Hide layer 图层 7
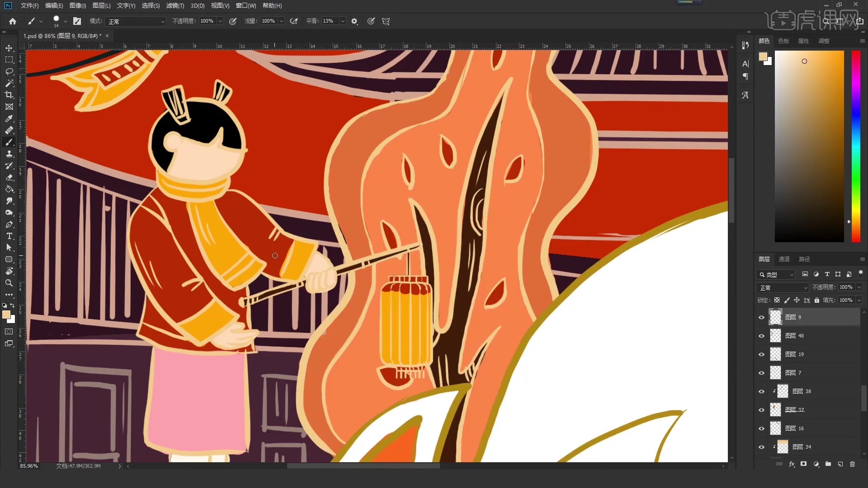868x488 pixels. [x=761, y=373]
